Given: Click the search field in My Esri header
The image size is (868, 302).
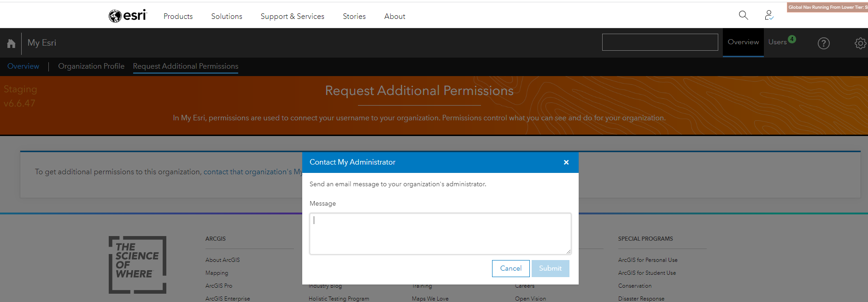Looking at the screenshot, I should [x=660, y=42].
